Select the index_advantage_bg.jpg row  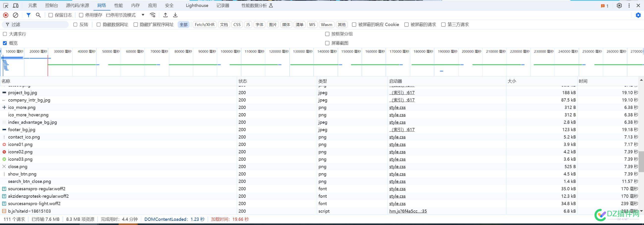point(319,122)
